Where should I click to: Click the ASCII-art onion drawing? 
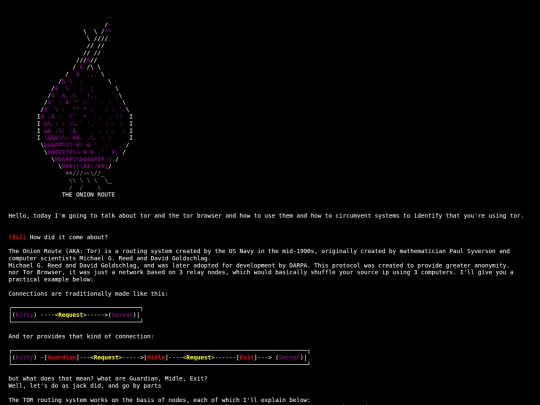(x=85, y=103)
